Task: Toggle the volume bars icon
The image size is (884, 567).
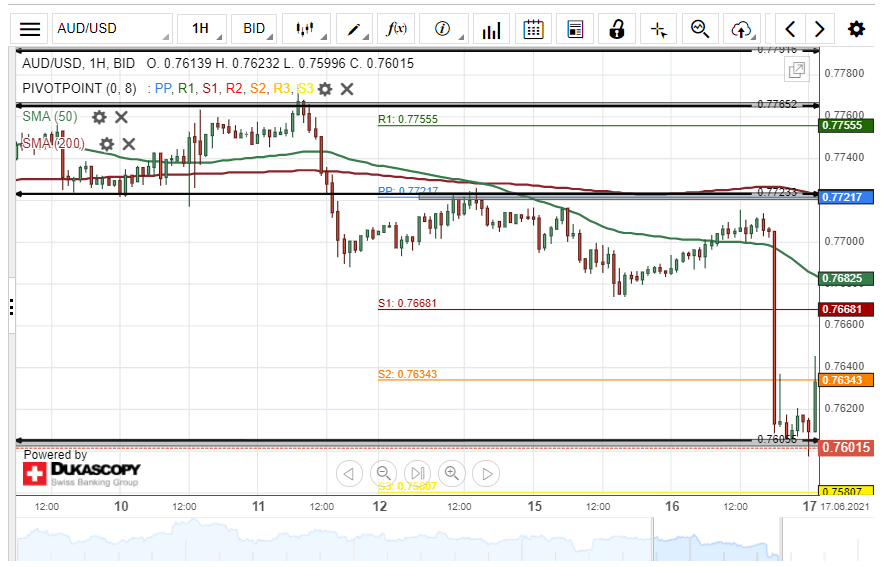Action: point(491,29)
